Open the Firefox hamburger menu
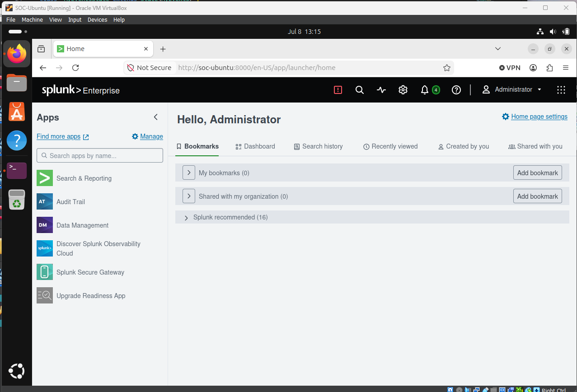The width and height of the screenshot is (577, 392). 566,68
